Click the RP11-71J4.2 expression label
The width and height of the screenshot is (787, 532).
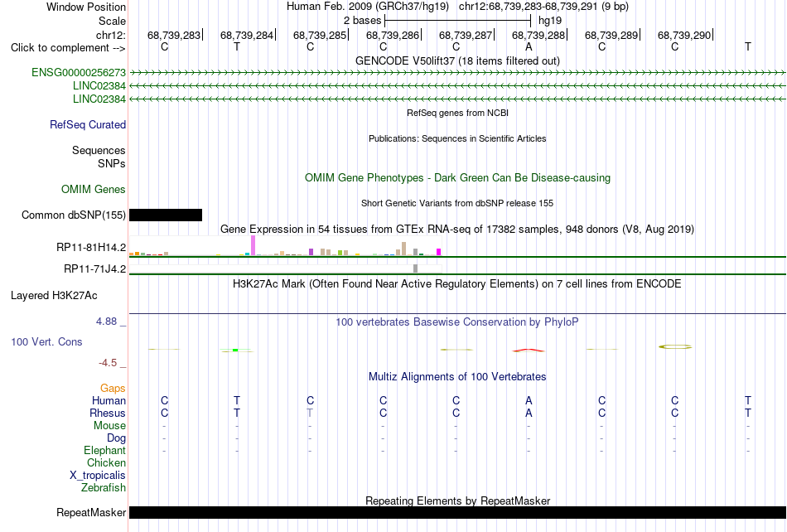click(x=95, y=269)
